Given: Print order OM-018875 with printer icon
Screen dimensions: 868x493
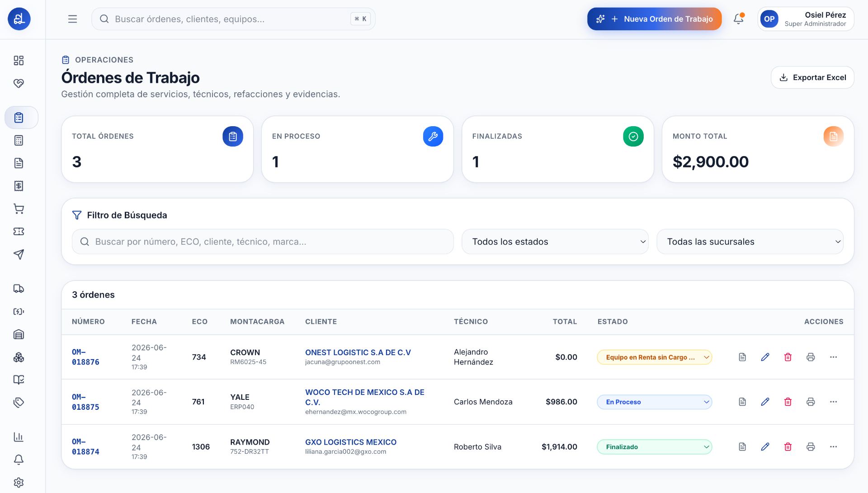Looking at the screenshot, I should click(x=811, y=402).
